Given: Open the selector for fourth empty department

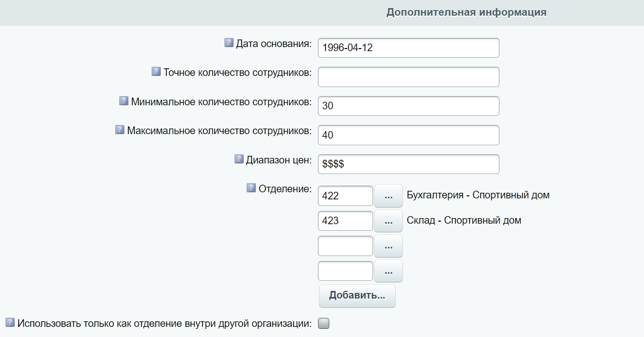Looking at the screenshot, I should (x=388, y=271).
